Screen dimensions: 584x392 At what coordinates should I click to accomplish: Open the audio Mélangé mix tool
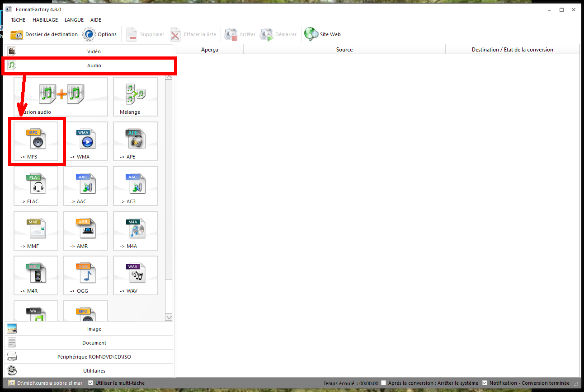tap(135, 96)
